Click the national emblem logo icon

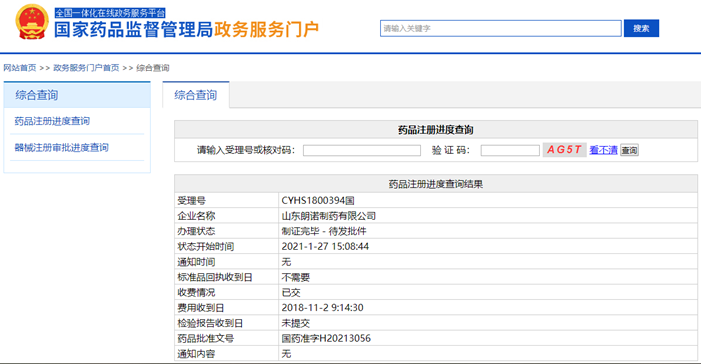[x=32, y=22]
